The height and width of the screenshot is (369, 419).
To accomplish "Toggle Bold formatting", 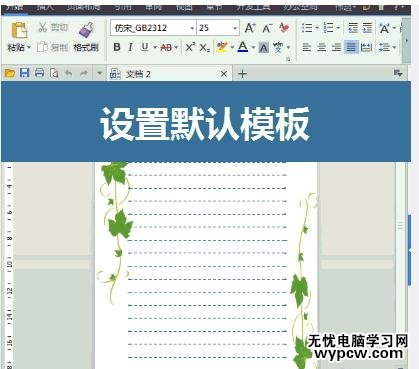I will click(x=117, y=47).
